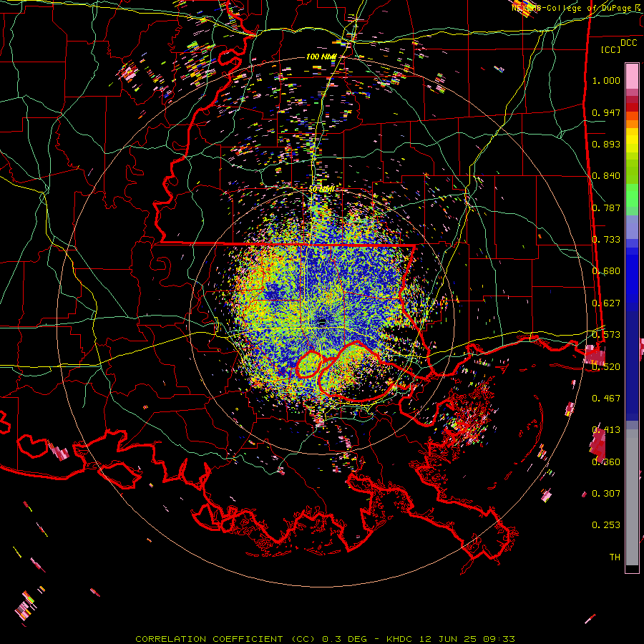Click the DCC label above the color bar

(629, 43)
